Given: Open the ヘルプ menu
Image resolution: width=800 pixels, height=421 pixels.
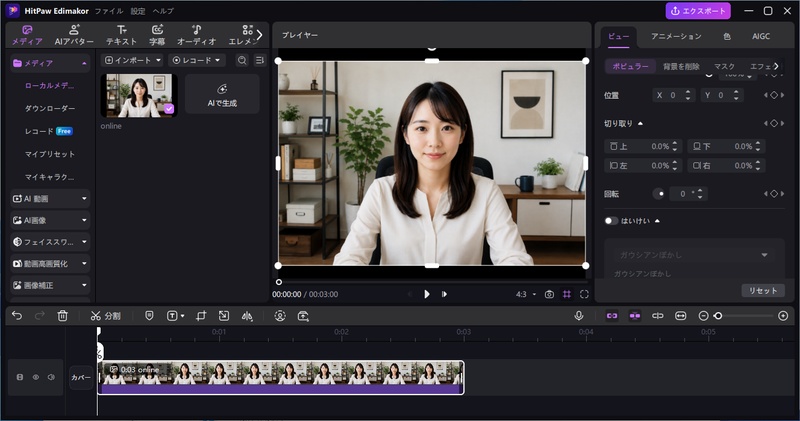Looking at the screenshot, I should coord(163,11).
